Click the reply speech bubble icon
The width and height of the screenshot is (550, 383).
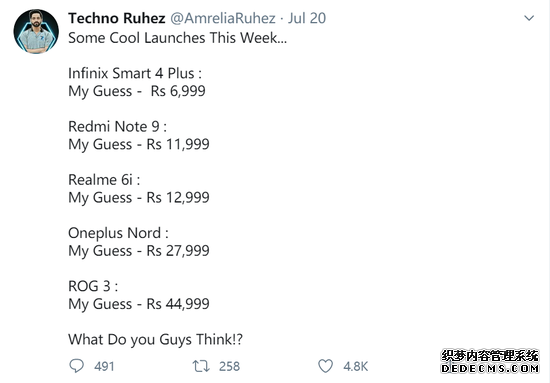tap(76, 366)
